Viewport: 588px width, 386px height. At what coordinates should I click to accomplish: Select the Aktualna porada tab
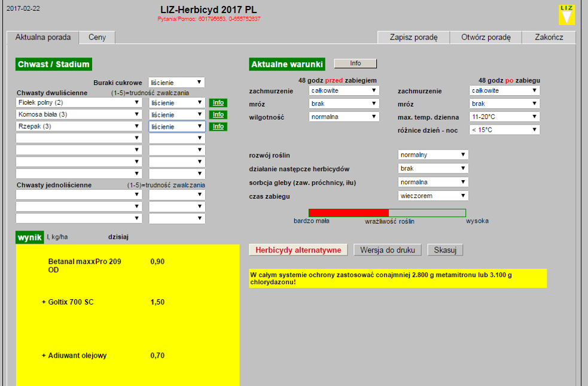pos(42,37)
